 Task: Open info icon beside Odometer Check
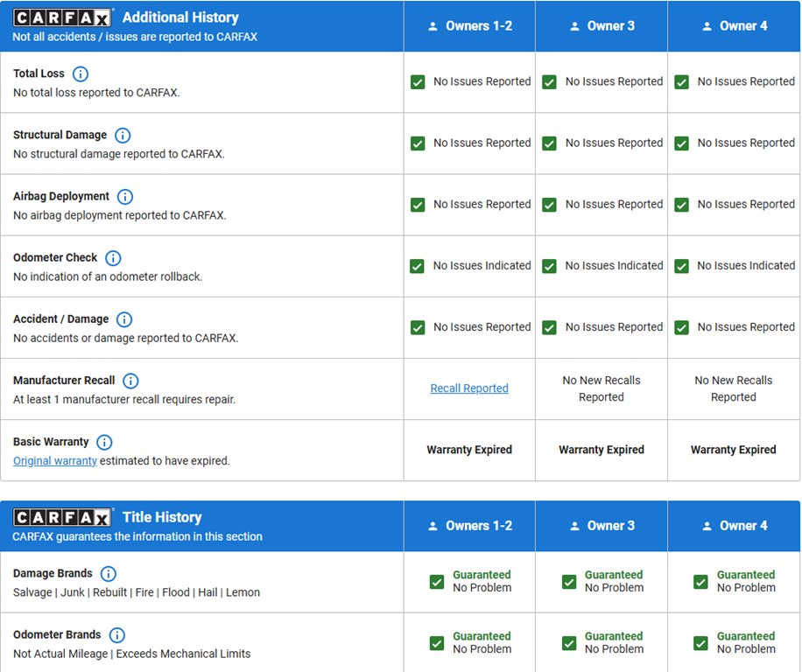click(x=113, y=258)
